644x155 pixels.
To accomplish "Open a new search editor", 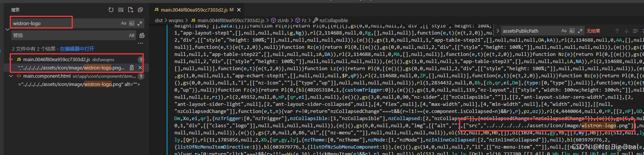I will point(131,10).
